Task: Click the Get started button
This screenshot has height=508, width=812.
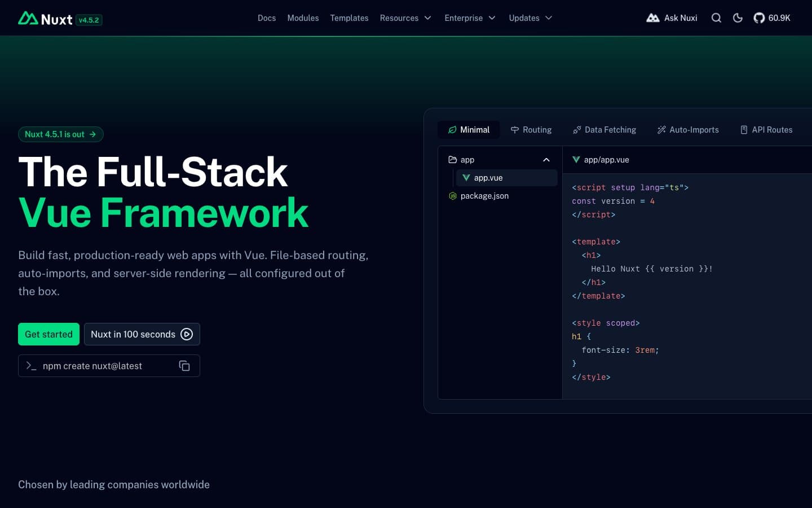Action: 48,334
